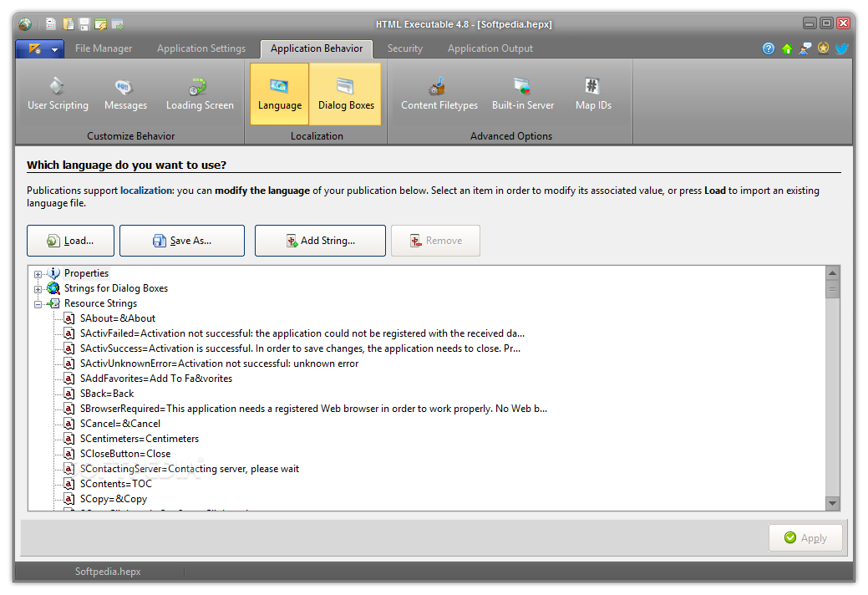The image size is (868, 595).
Task: Click the user forum speech bubble icon
Action: click(x=805, y=48)
